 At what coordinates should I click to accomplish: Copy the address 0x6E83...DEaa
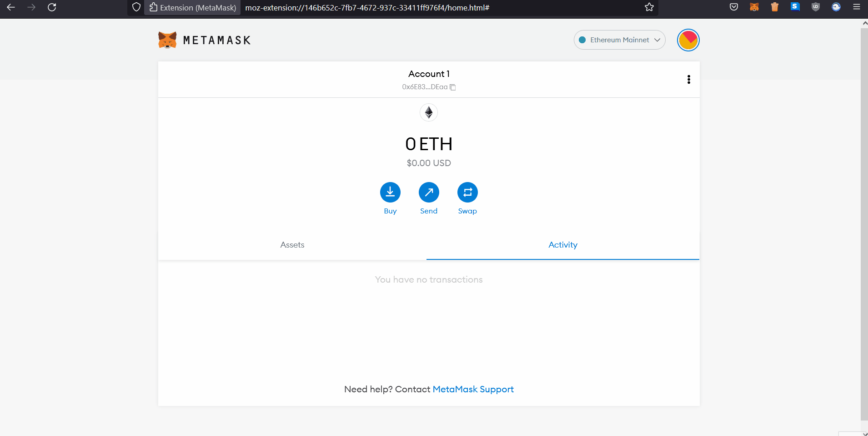coord(429,87)
